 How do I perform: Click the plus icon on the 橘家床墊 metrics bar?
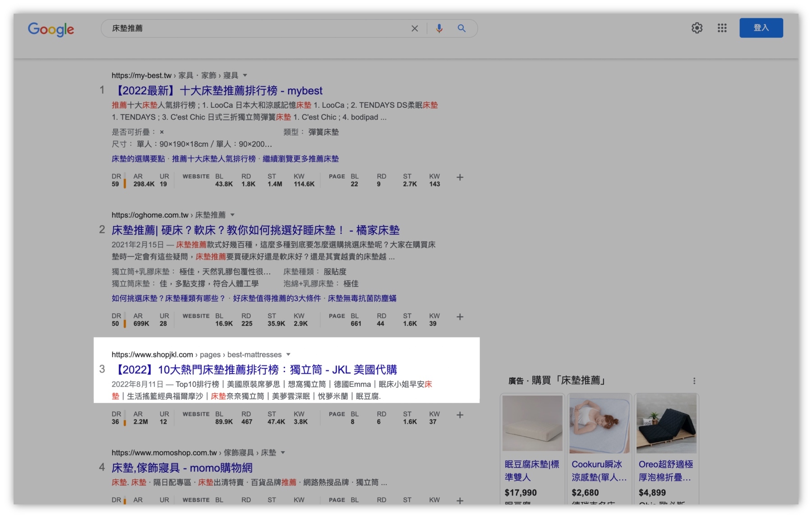click(460, 317)
